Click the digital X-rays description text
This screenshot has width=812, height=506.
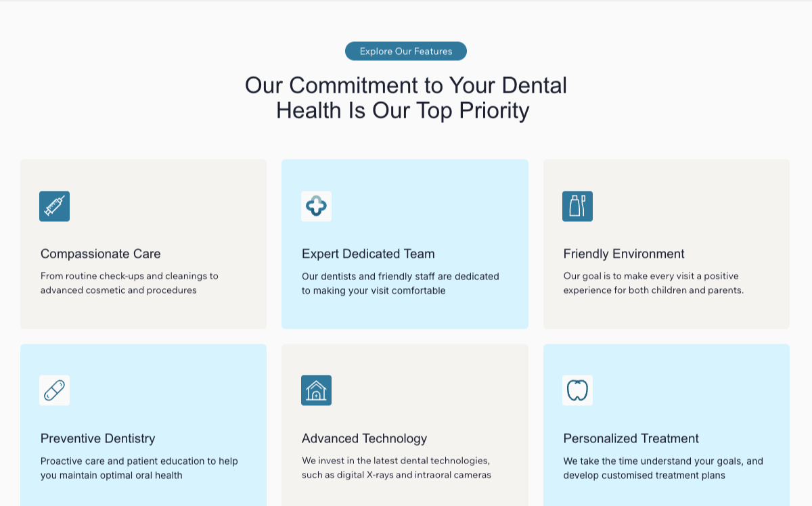397,468
